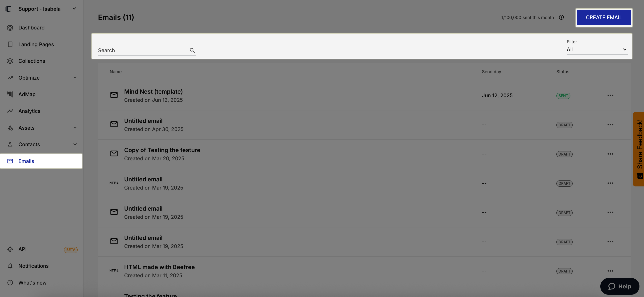
Task: Click the Name column header
Action: tap(115, 72)
